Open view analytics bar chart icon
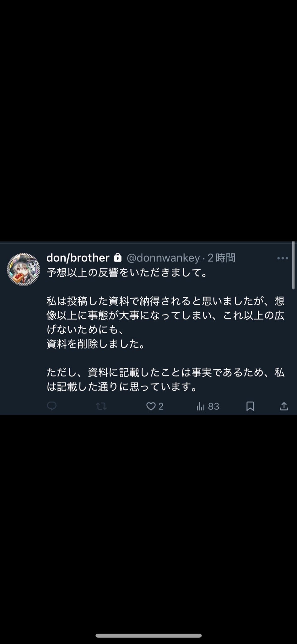The width and height of the screenshot is (297, 644). [x=200, y=407]
